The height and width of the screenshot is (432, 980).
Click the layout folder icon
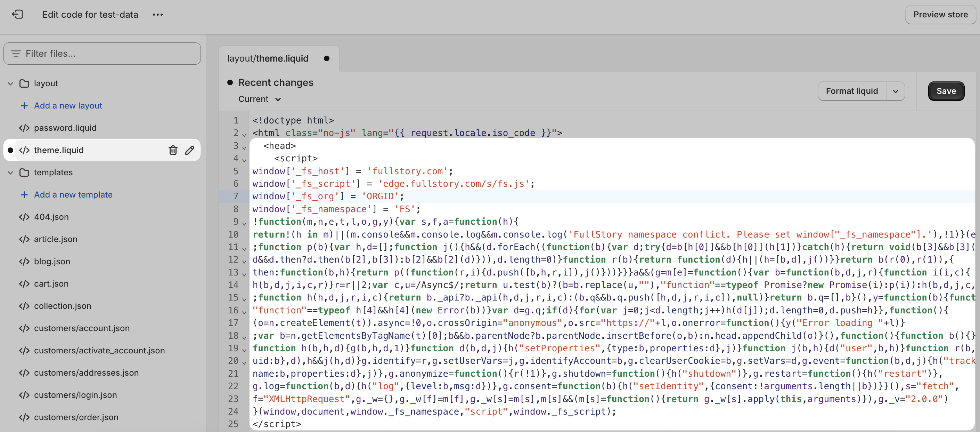[x=24, y=83]
